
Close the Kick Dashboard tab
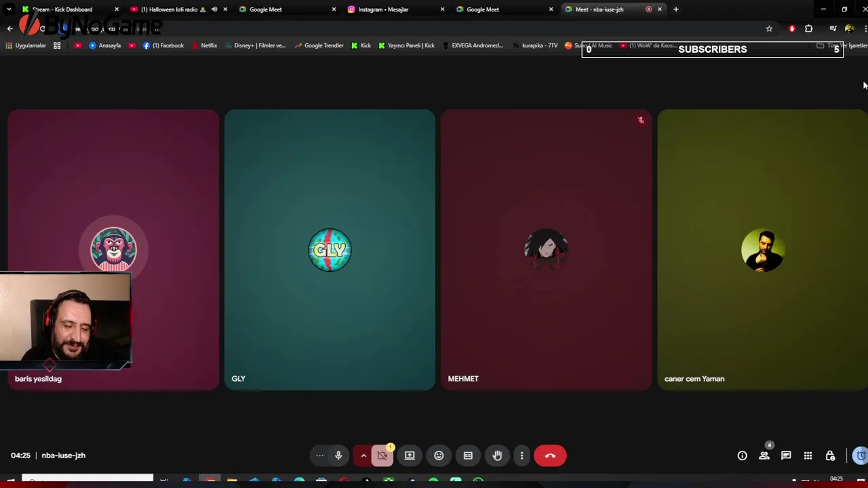tap(117, 9)
